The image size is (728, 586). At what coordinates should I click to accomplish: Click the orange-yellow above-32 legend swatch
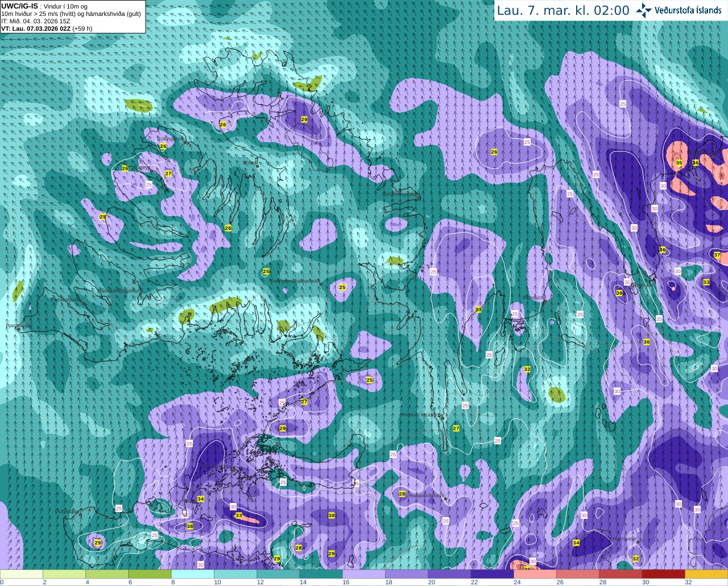(706, 574)
